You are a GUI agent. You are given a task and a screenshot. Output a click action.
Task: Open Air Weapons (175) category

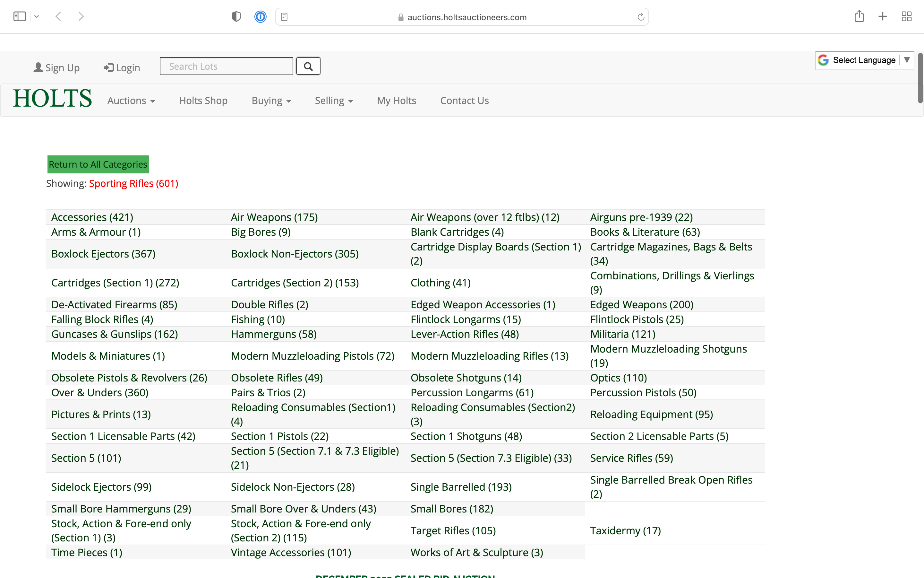[274, 217]
